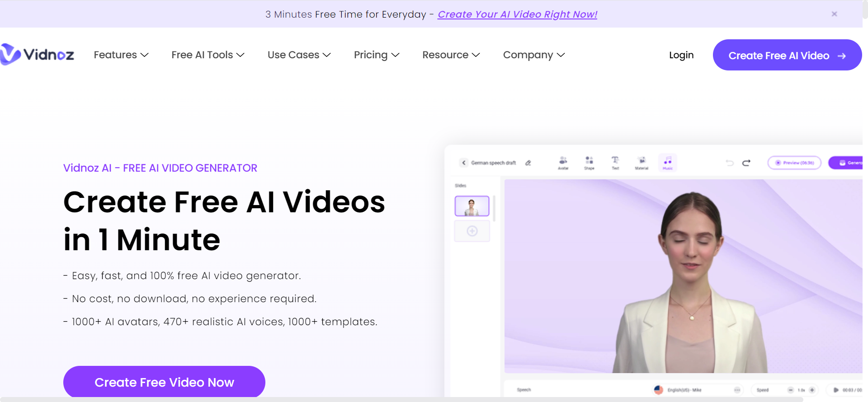Click the Slides label in the editor
Screen dimensions: 868x402
coord(460,186)
